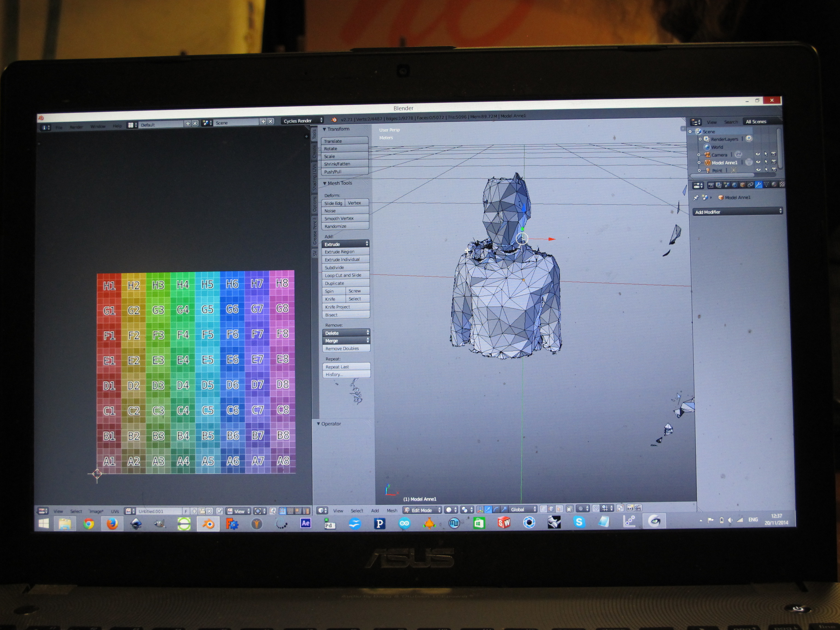840x630 pixels.
Task: Toggle Point lamp renderability camera icon
Action: (774, 170)
